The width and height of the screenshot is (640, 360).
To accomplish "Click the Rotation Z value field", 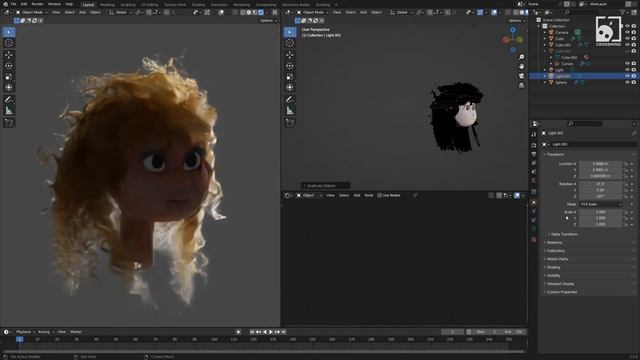I will (601, 196).
